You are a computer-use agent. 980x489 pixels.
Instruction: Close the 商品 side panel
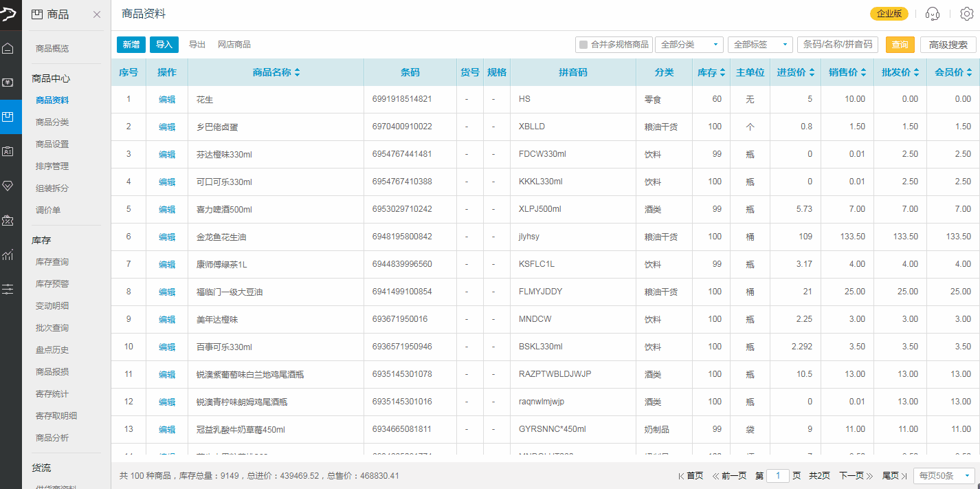pos(97,14)
